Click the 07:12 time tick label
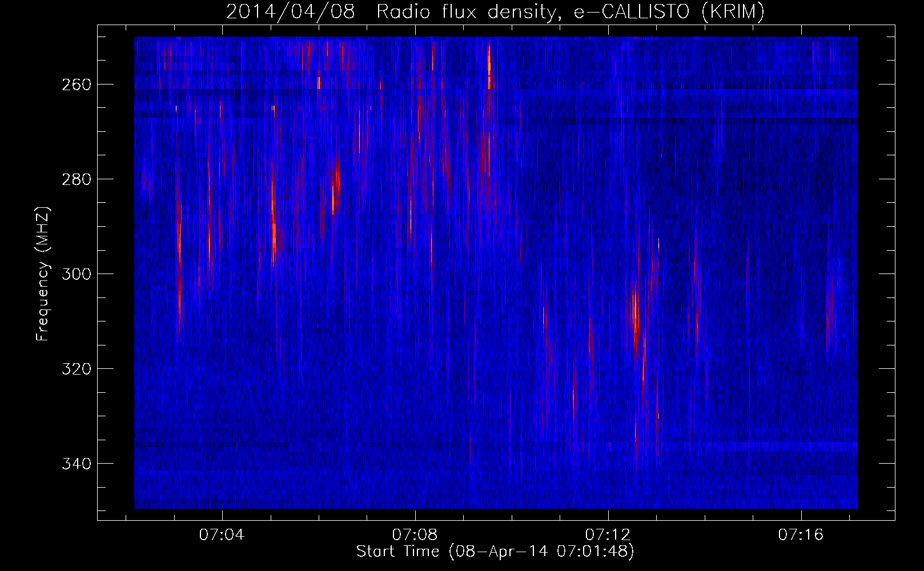 click(x=608, y=534)
